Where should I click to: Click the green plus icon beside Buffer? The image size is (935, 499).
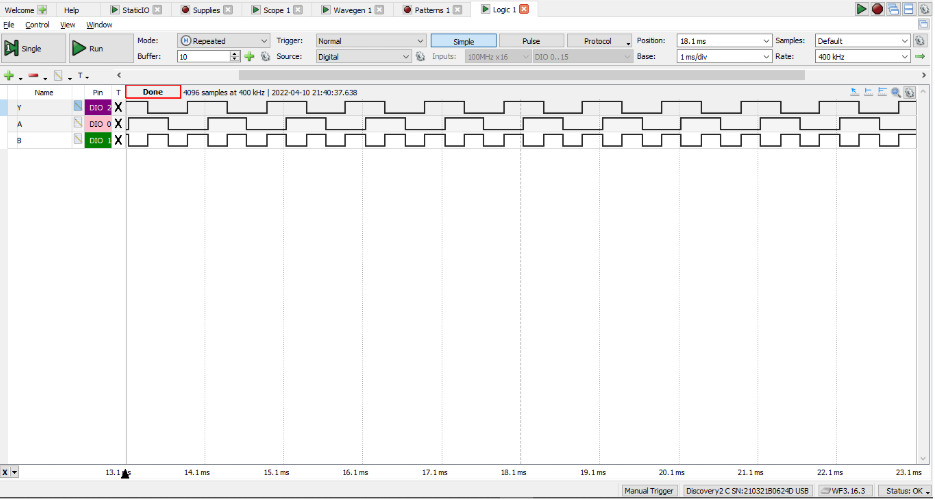click(250, 57)
